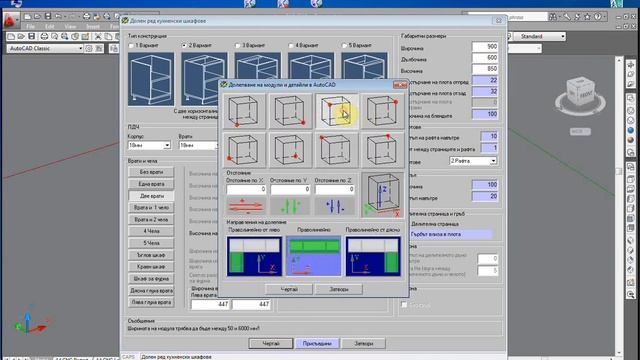Click left door width field 447
Screen dimensions: 640x360
click(x=210, y=304)
